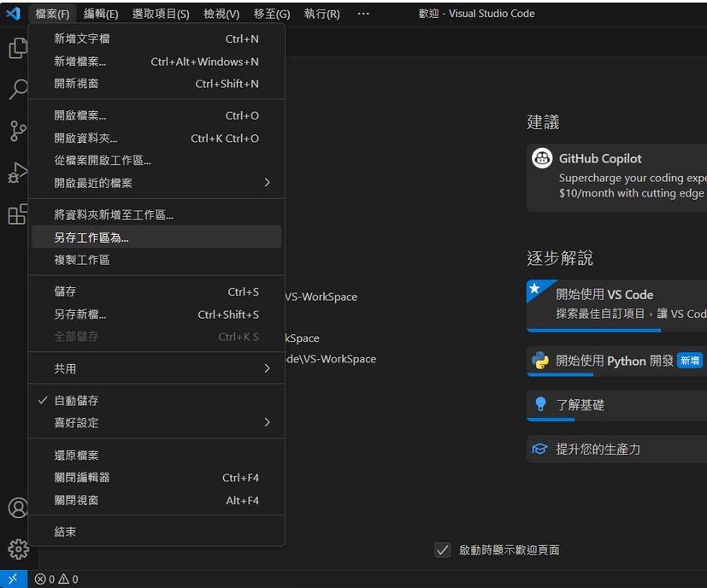Image resolution: width=707 pixels, height=588 pixels.
Task: Uncheck 啟動時顯示歡迎頁面 checkbox
Action: pos(442,550)
